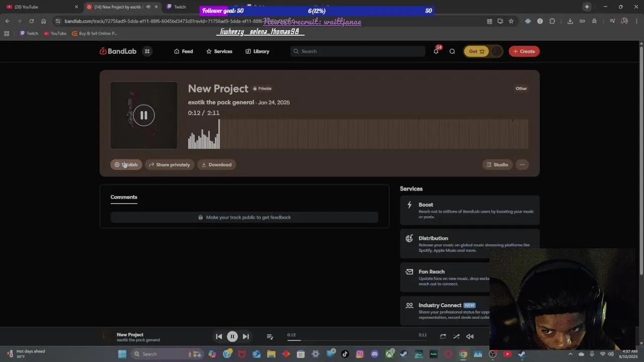
Task: Open the Library tab
Action: coord(257,51)
